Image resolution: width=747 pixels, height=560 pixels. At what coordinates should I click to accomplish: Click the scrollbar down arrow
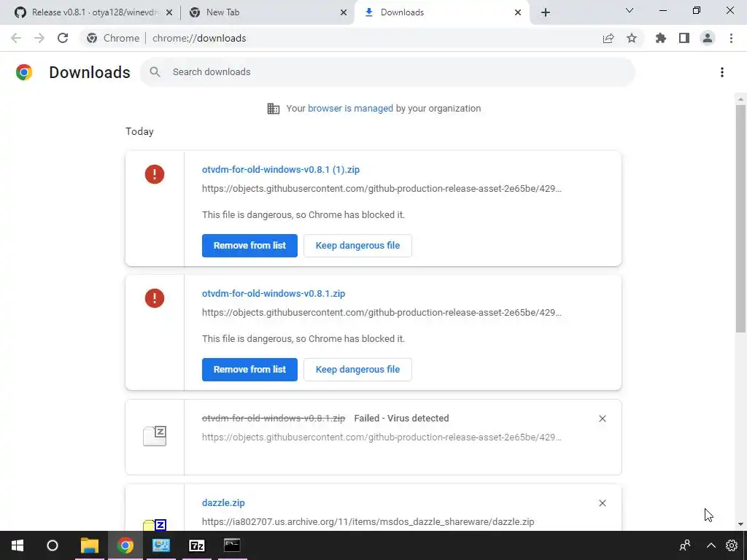point(741,524)
